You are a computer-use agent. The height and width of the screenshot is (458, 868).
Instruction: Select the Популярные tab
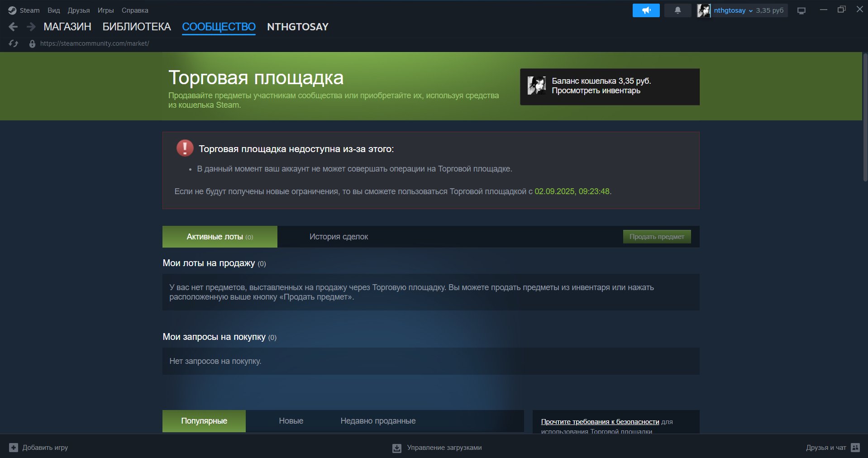[x=204, y=421]
